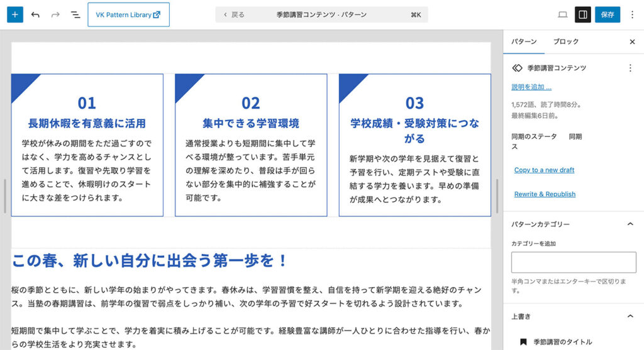Open the document overview list view
This screenshot has width=644, height=350.
(x=75, y=14)
